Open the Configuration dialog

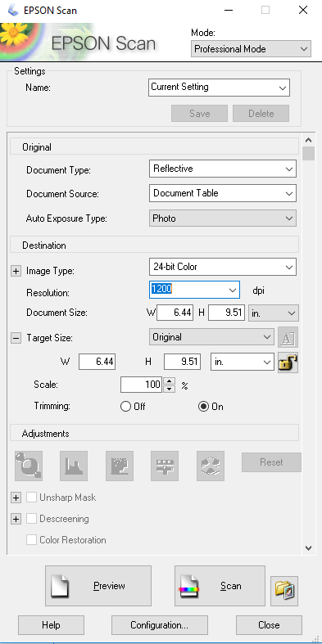[x=160, y=625]
